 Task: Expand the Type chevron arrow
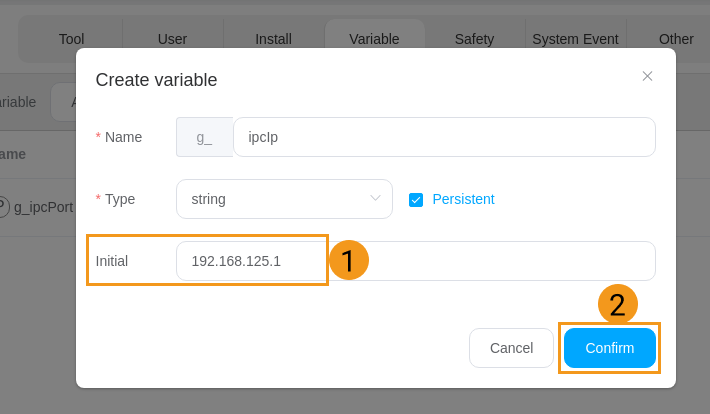[376, 198]
